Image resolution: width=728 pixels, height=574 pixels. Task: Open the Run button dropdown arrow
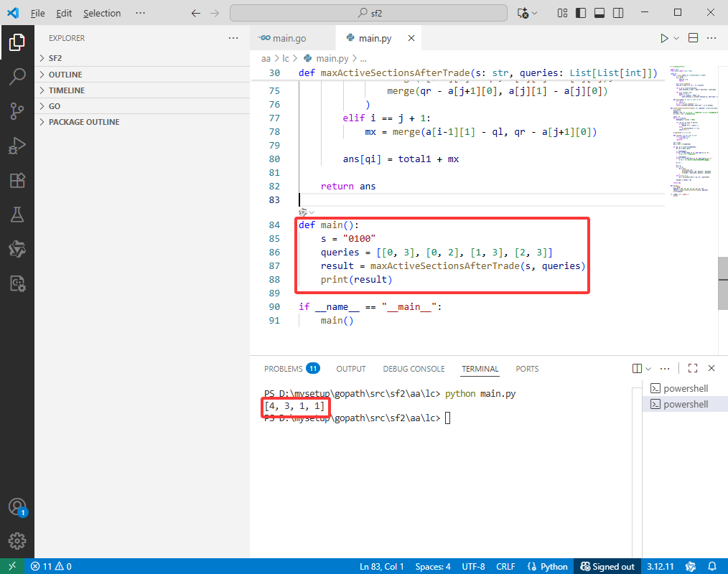click(676, 38)
